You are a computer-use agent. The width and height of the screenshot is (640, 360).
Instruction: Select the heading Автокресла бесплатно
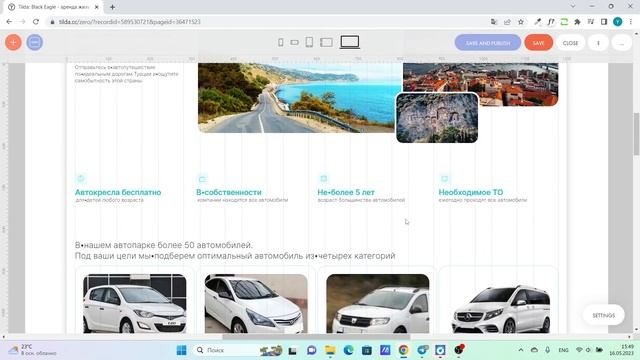tap(118, 192)
